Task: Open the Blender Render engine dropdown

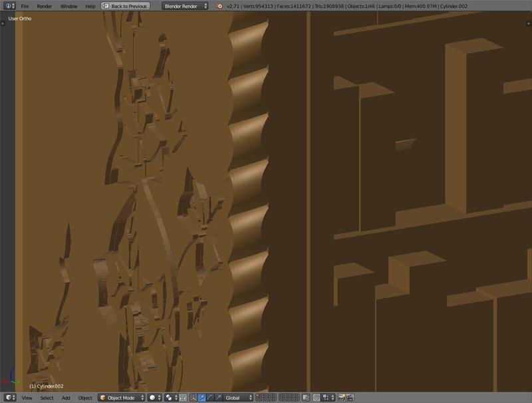Action: (x=181, y=5)
